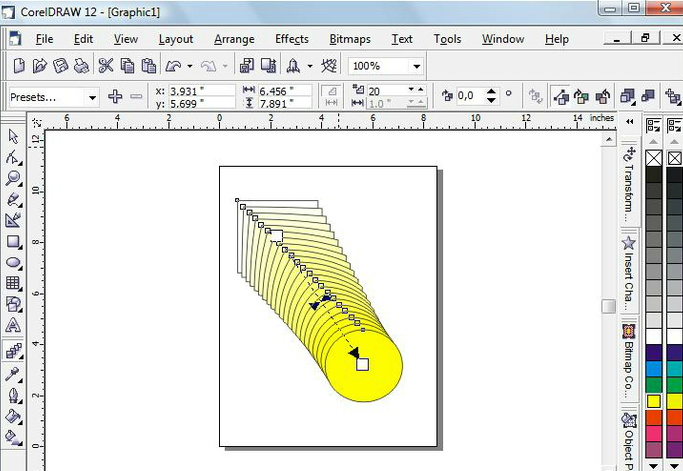Click the Add Preset plus button
The image size is (683, 471).
115,96
